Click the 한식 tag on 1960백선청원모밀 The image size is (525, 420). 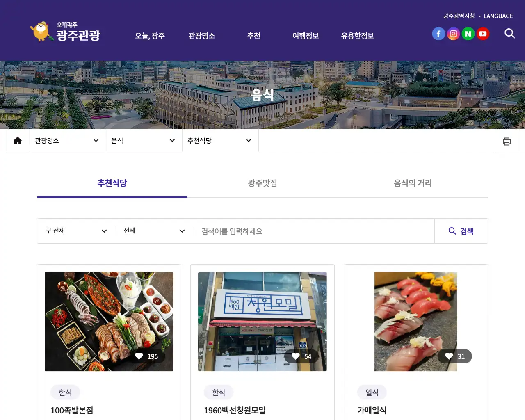pos(219,392)
